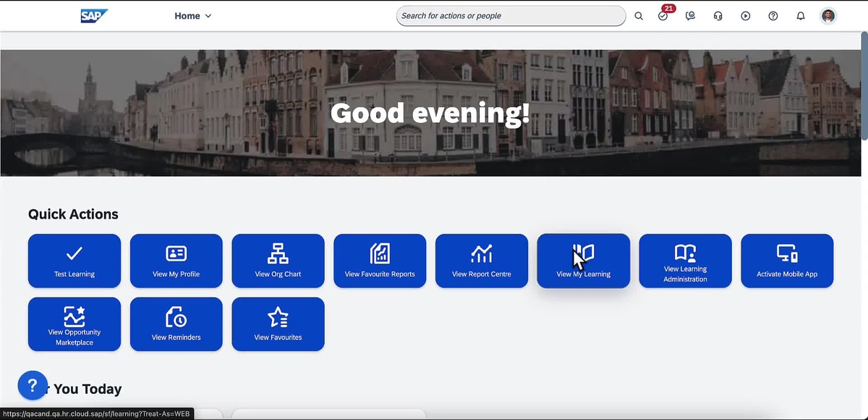The image size is (868, 420).
Task: Click the Search for actions or people field
Action: tap(510, 15)
